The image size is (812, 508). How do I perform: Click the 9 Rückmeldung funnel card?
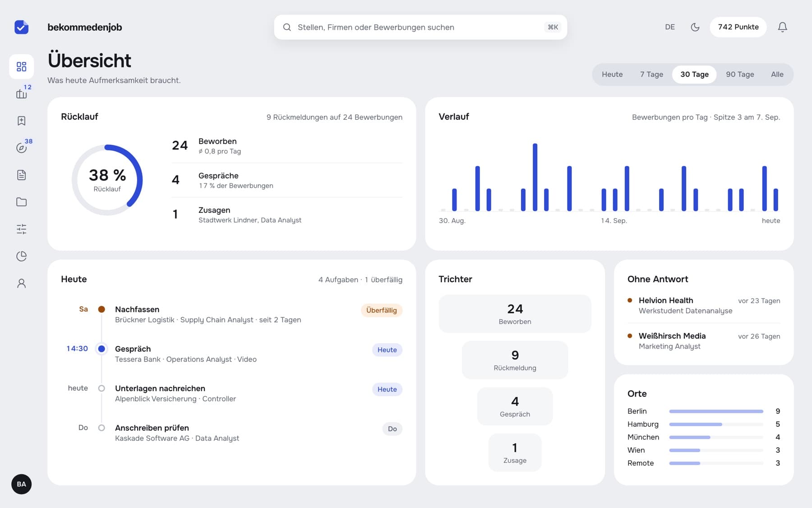tap(515, 360)
